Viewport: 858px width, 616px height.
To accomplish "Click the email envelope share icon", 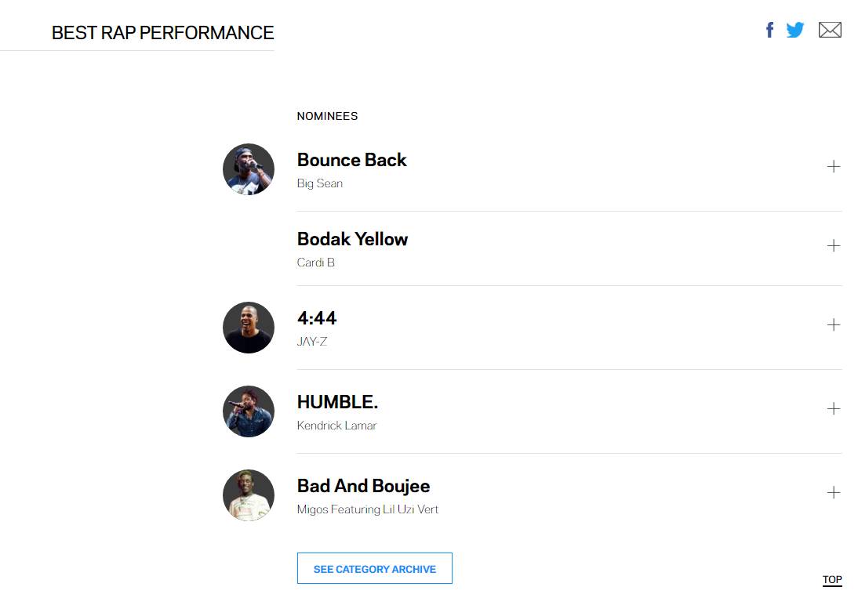I will 830,30.
